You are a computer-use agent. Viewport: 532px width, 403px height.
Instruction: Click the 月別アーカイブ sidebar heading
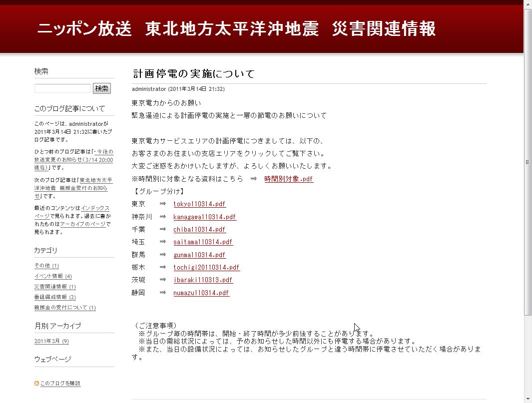57,326
